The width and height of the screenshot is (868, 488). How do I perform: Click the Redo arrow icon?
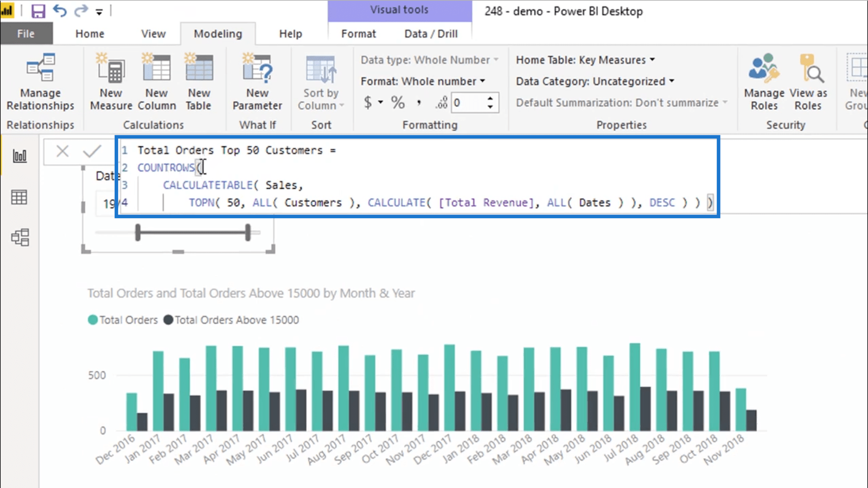click(x=81, y=11)
